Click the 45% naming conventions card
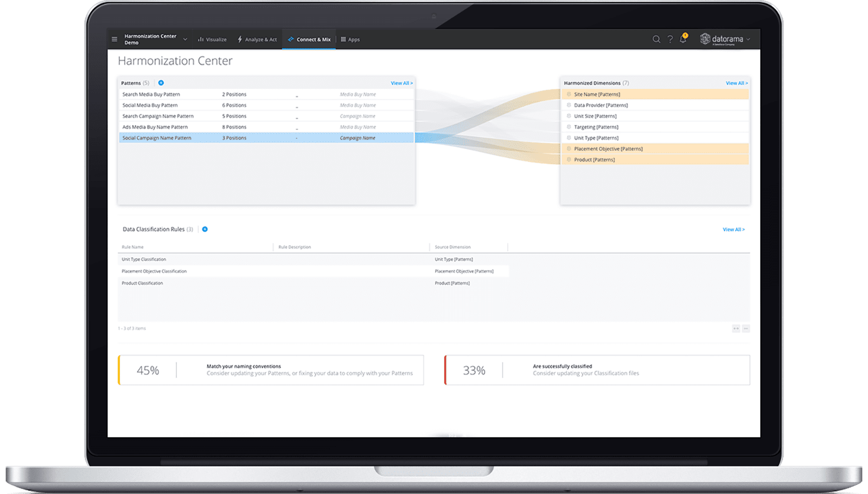 (x=271, y=370)
